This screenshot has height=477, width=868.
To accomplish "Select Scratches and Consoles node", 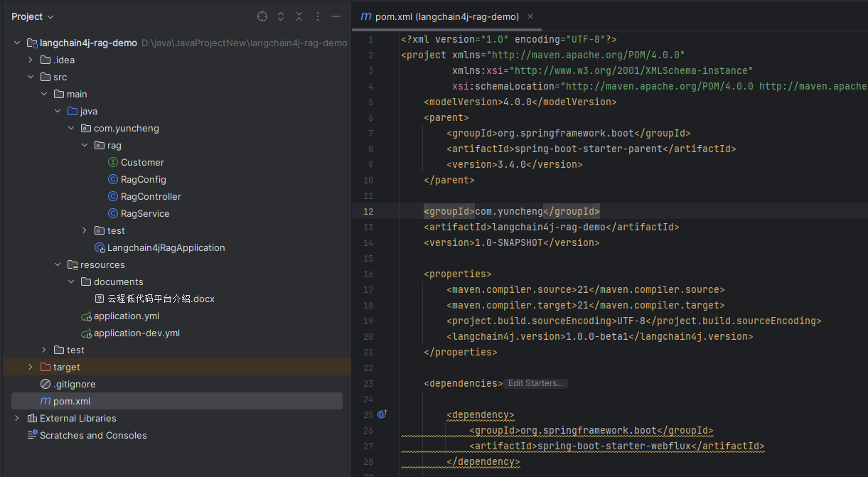I will 93,435.
